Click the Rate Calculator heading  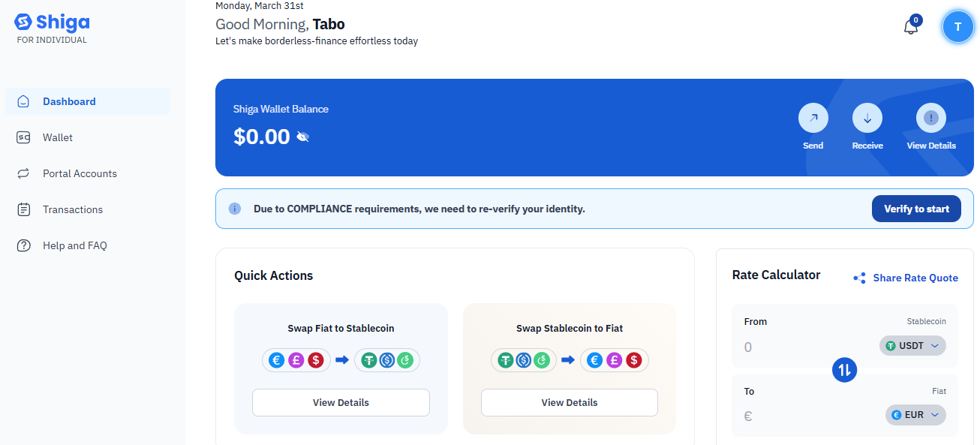776,275
